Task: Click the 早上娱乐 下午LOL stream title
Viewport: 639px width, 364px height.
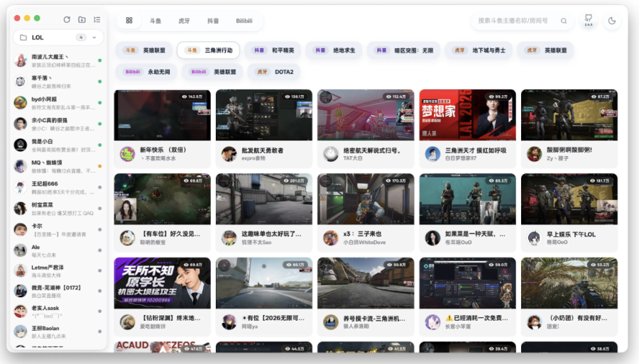Action: coord(571,234)
